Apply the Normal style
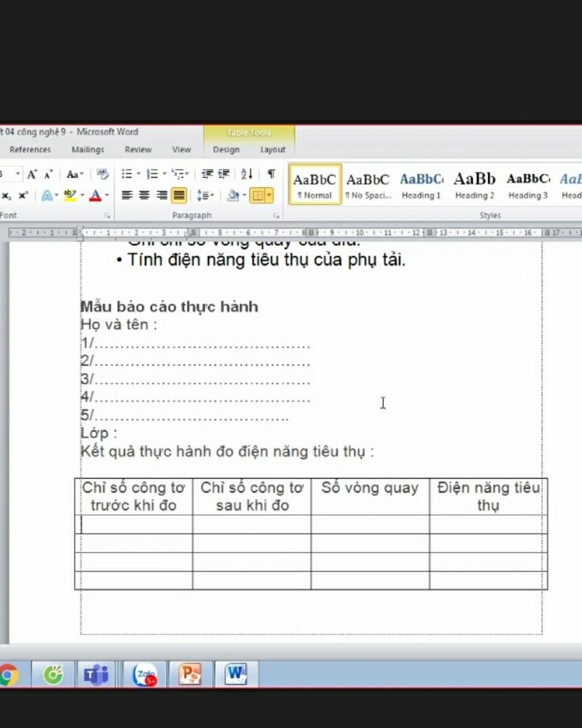This screenshot has height=728, width=582. pyautogui.click(x=315, y=184)
